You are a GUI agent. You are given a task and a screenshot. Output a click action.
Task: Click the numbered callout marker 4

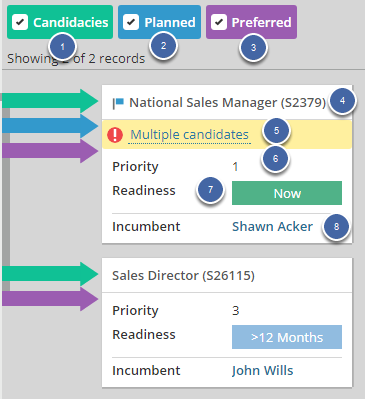[342, 101]
